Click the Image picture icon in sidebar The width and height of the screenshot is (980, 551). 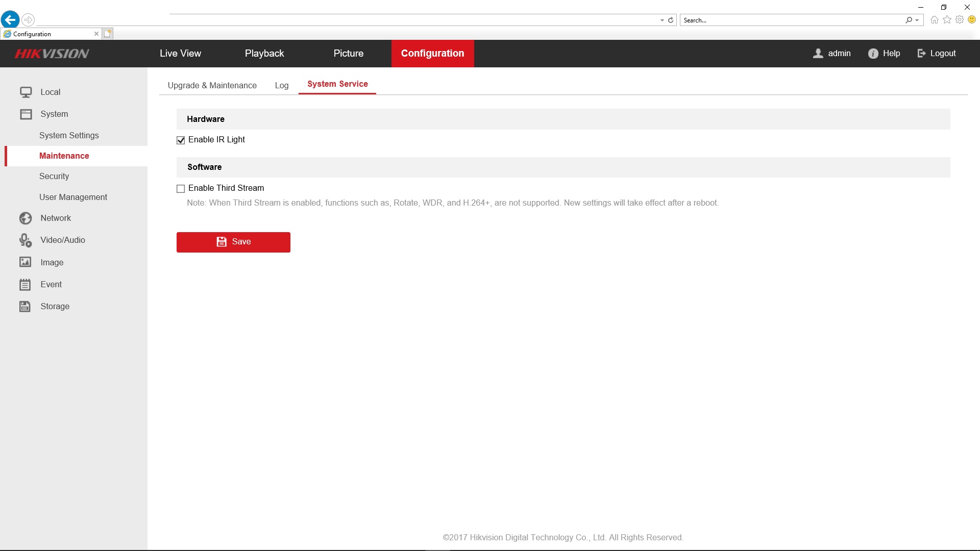(x=26, y=262)
